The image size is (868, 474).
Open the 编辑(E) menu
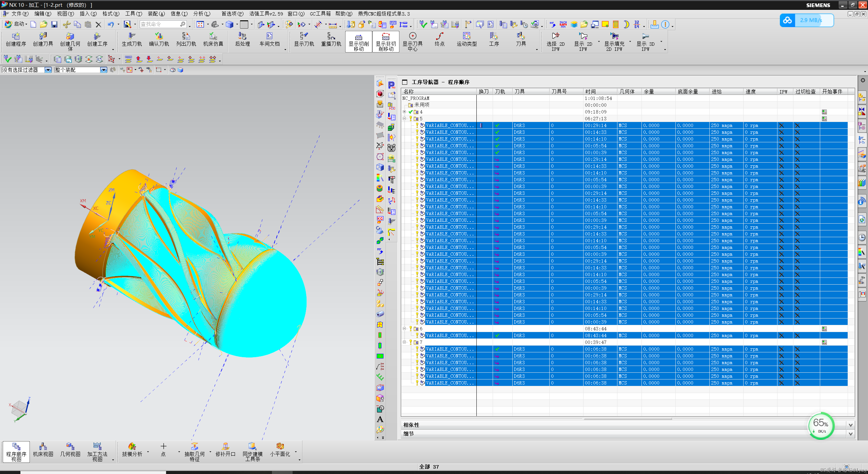tap(42, 14)
